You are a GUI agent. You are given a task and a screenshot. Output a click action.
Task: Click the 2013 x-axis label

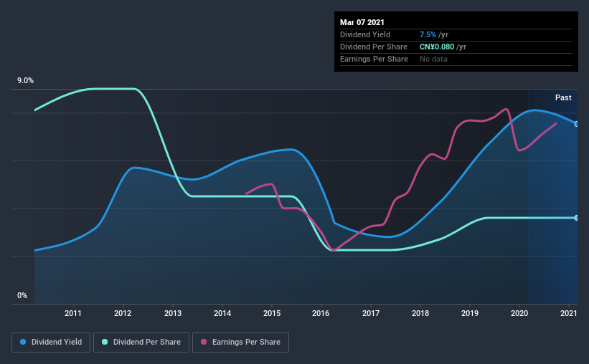tap(173, 313)
